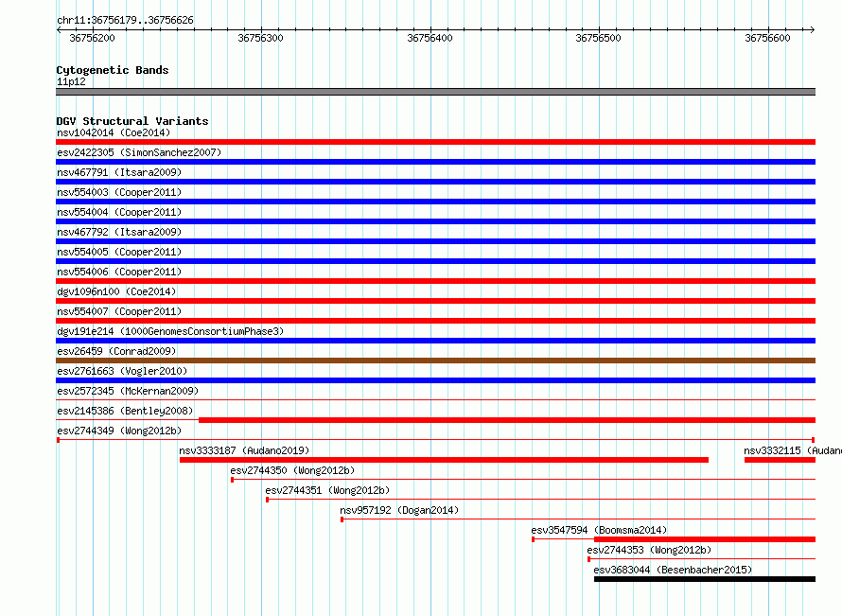Click the Cytogenetic Bands track title
The width and height of the screenshot is (842, 616).
(x=113, y=70)
